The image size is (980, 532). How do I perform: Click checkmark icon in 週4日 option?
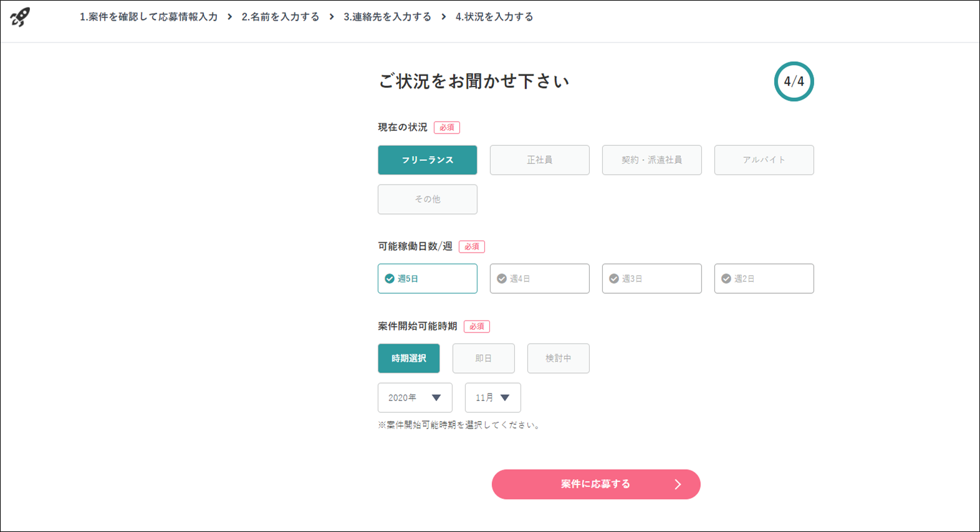tap(502, 279)
